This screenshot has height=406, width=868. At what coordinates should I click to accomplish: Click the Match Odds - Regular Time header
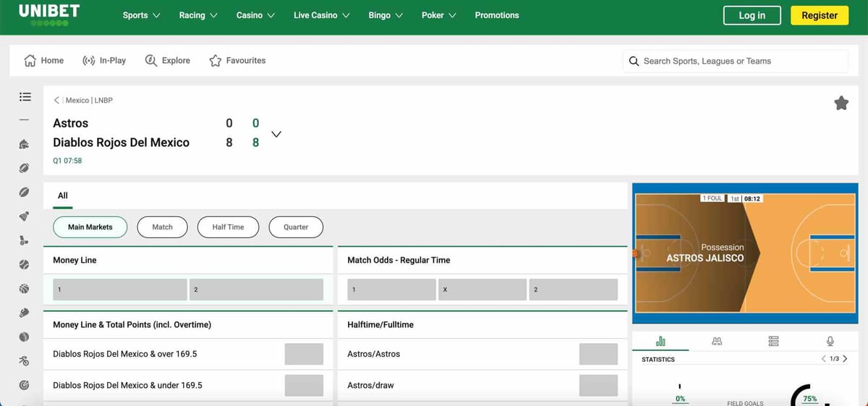(399, 260)
